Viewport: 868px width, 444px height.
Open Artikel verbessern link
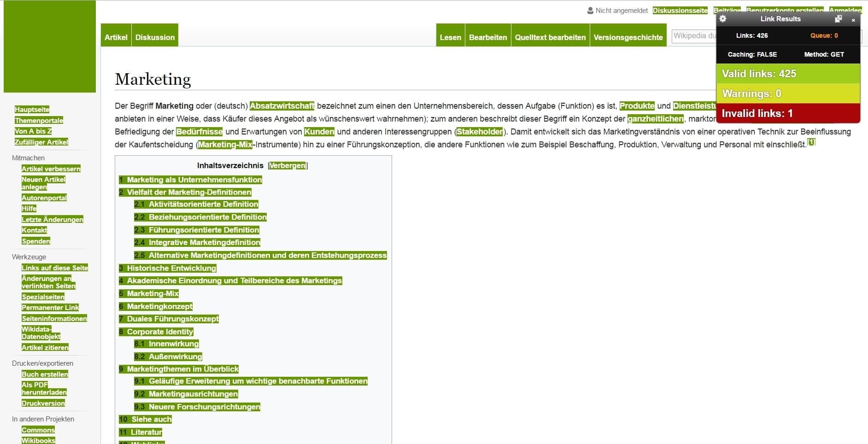(51, 169)
